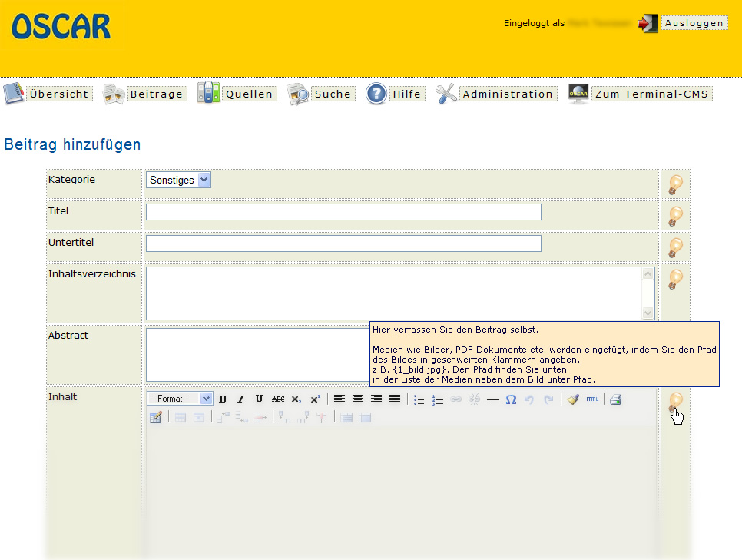Click the cleanup code broom icon
The height and width of the screenshot is (560, 742).
click(573, 399)
